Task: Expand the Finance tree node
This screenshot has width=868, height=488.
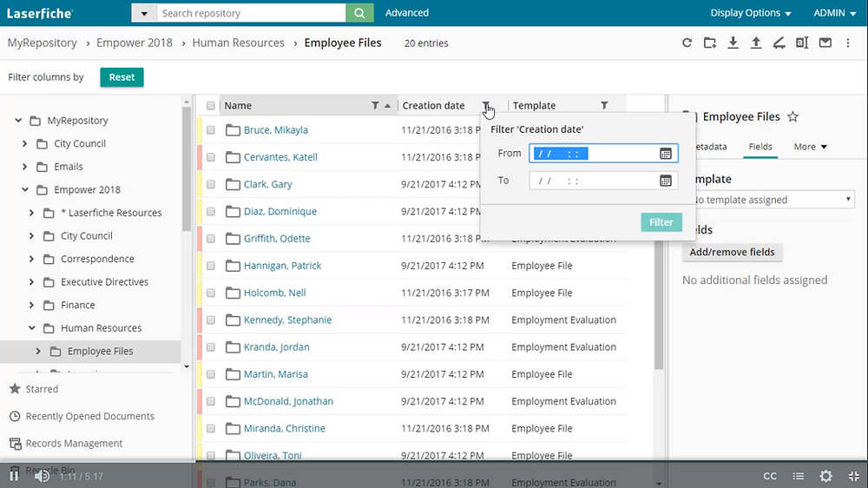Action: 31,305
